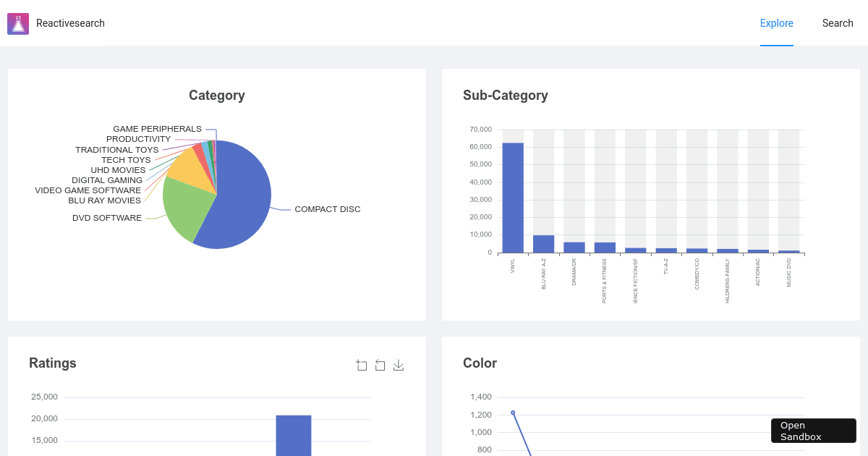Click the Open Sandbox button

pos(813,430)
